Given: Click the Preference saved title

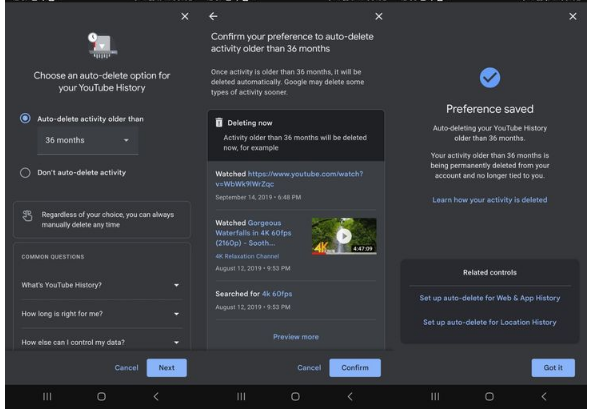Looking at the screenshot, I should [x=490, y=109].
